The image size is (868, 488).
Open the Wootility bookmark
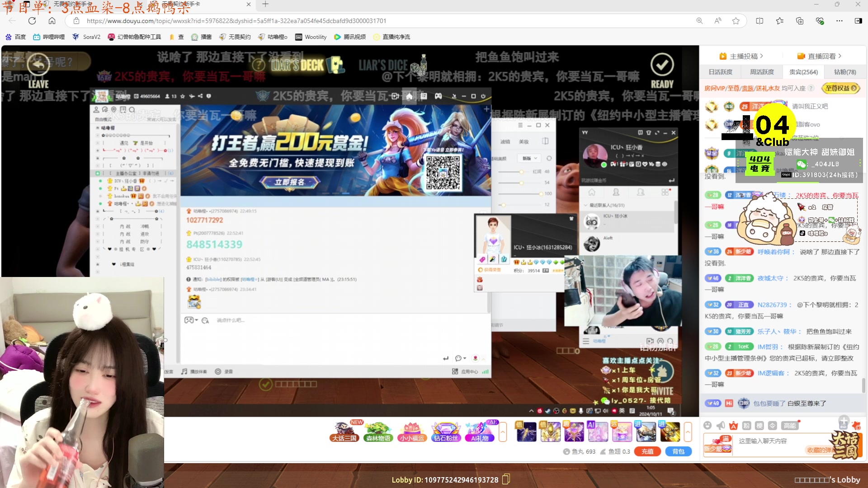(x=311, y=37)
